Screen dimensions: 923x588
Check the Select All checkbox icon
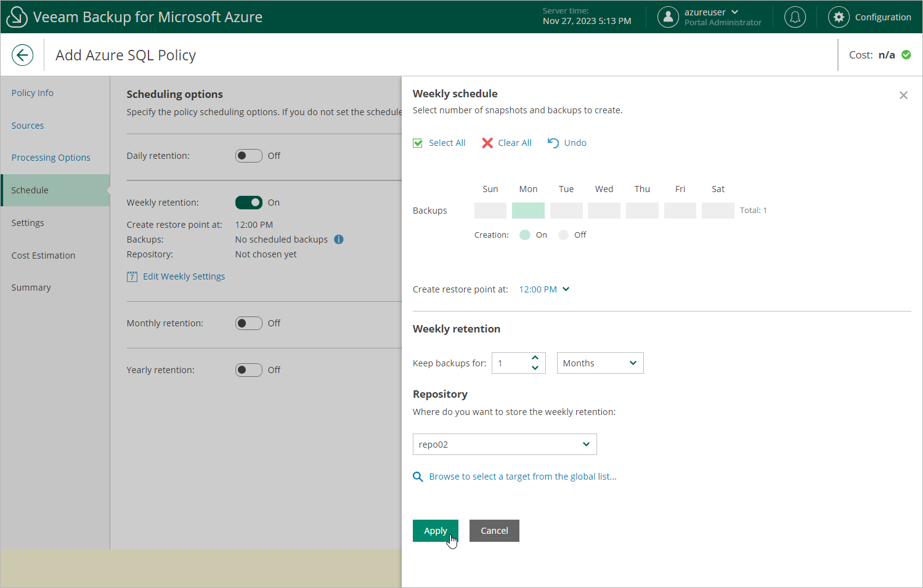[x=418, y=143]
